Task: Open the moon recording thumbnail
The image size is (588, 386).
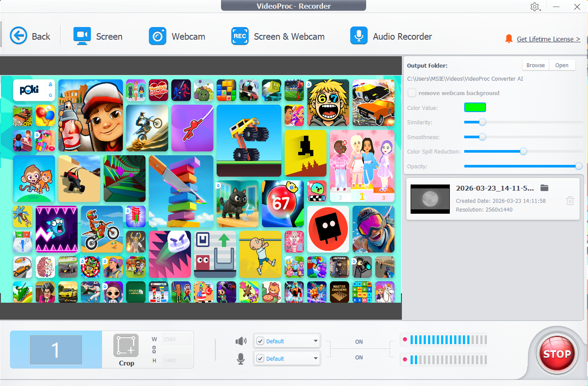Action: pyautogui.click(x=430, y=199)
